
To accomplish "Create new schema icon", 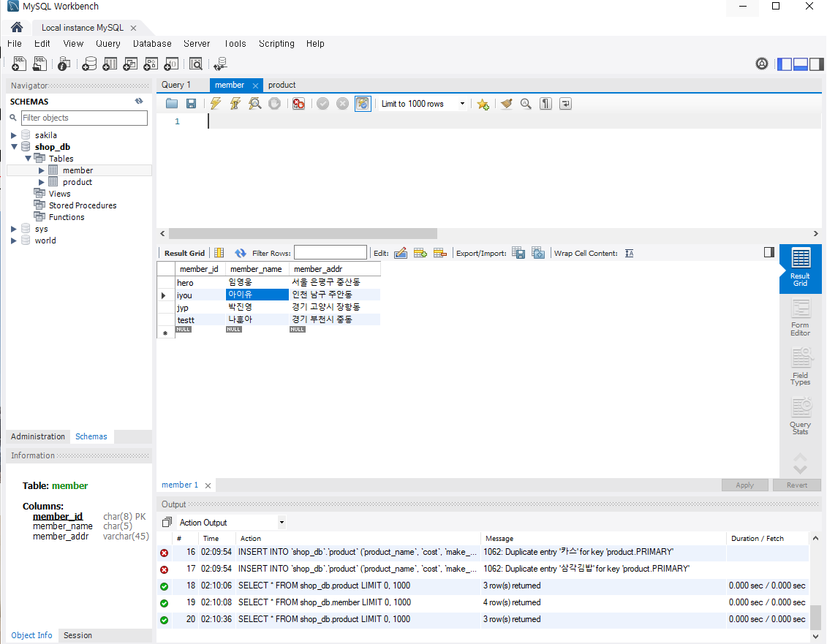I will pos(89,64).
